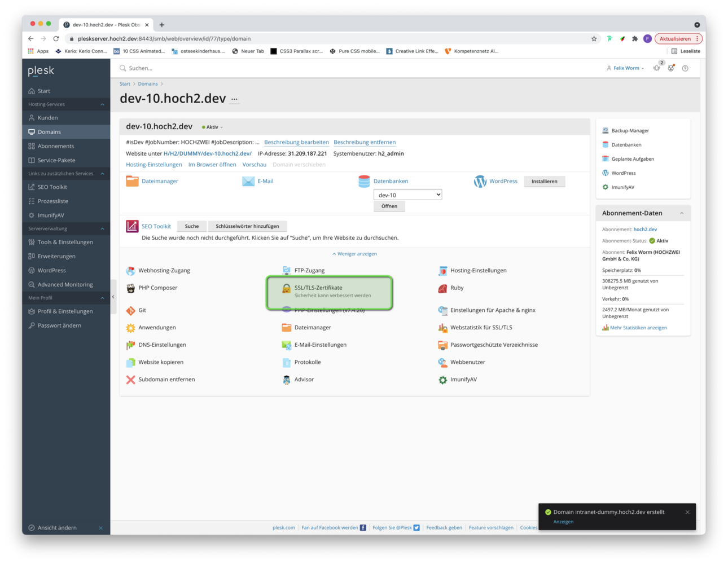Image resolution: width=728 pixels, height=564 pixels.
Task: Click the Beschreibung bearbeiten link
Action: pyautogui.click(x=296, y=142)
